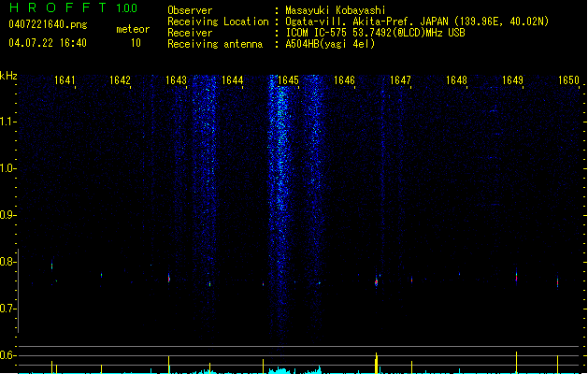Click the Receiving Location label
The width and height of the screenshot is (588, 374).
(x=218, y=22)
